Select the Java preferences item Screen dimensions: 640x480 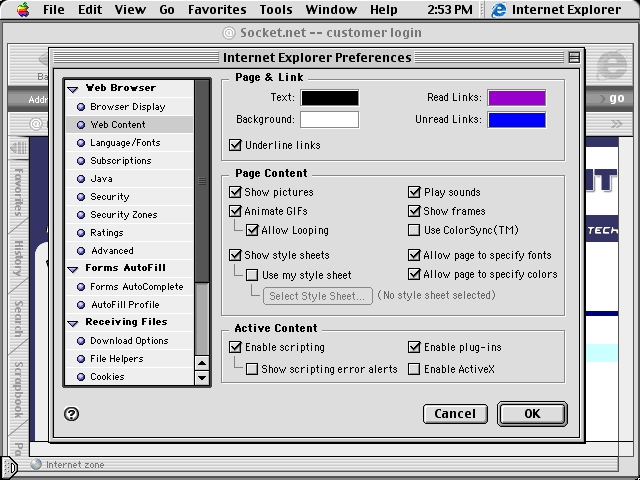tap(129, 179)
